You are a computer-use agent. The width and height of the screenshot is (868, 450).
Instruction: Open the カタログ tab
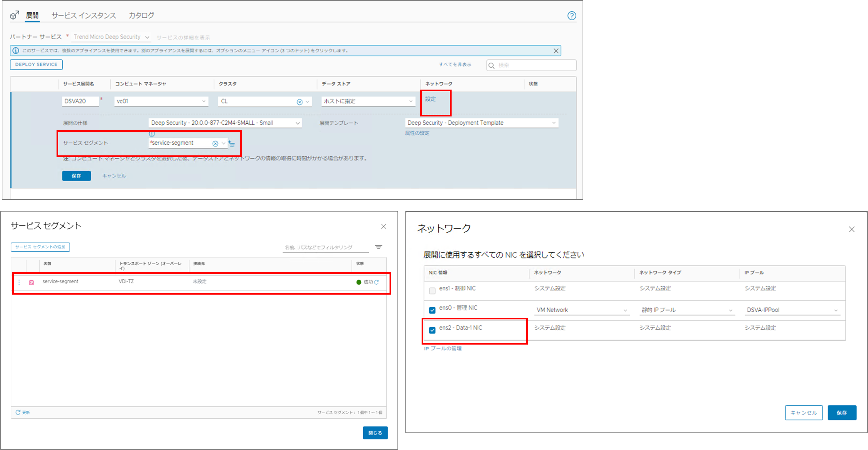point(141,16)
